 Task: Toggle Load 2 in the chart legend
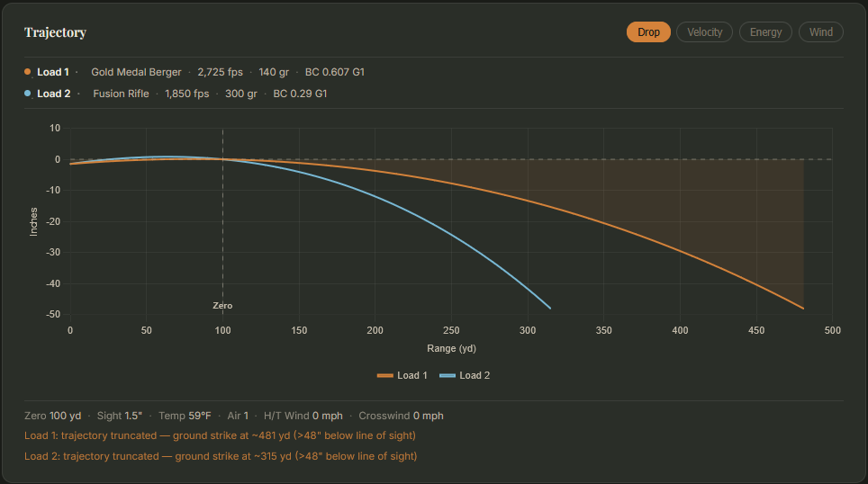(x=465, y=375)
